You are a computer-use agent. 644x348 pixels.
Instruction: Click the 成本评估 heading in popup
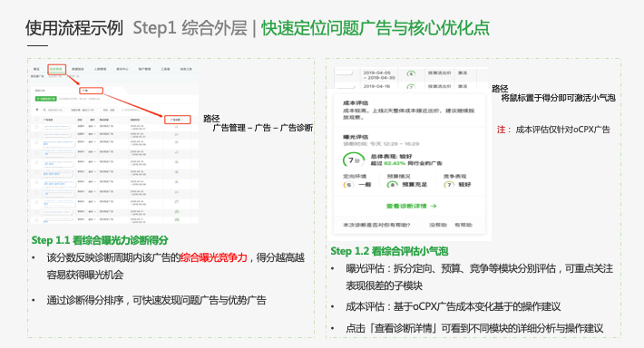point(356,103)
